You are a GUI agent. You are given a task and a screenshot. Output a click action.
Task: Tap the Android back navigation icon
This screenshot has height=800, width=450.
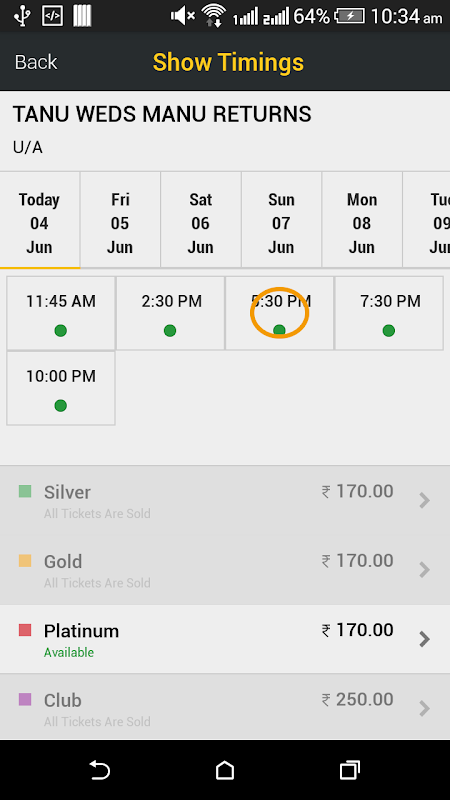(x=100, y=770)
